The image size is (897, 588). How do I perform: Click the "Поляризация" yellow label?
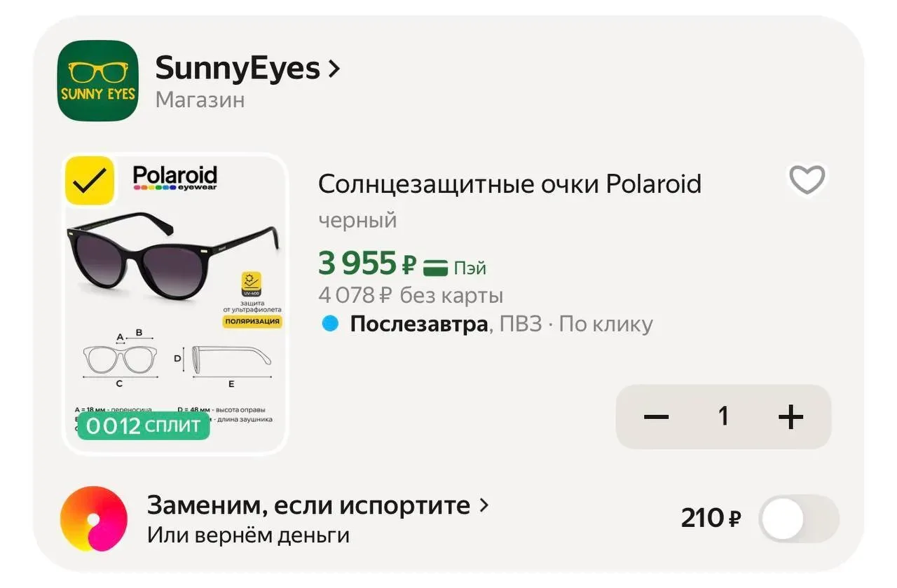252,322
